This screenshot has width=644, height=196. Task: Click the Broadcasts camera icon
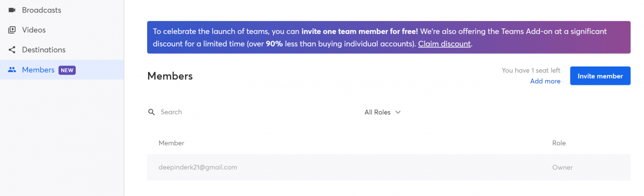click(12, 10)
